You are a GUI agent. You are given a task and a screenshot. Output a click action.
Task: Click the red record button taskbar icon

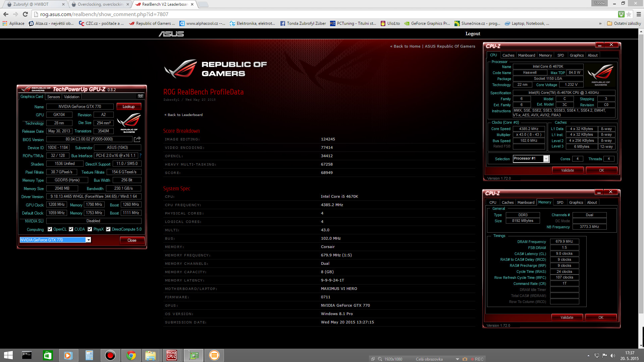tap(110, 355)
